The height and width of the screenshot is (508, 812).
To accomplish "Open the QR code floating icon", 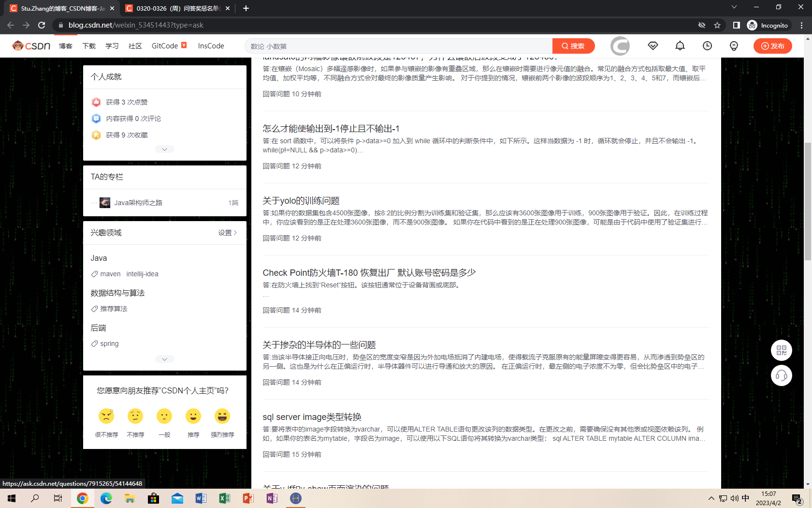I will [x=782, y=350].
